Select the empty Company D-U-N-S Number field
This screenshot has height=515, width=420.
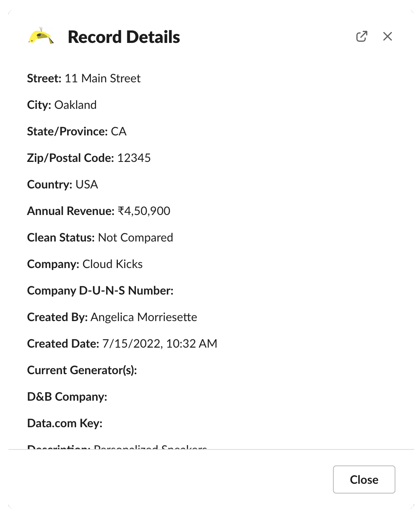click(100, 291)
